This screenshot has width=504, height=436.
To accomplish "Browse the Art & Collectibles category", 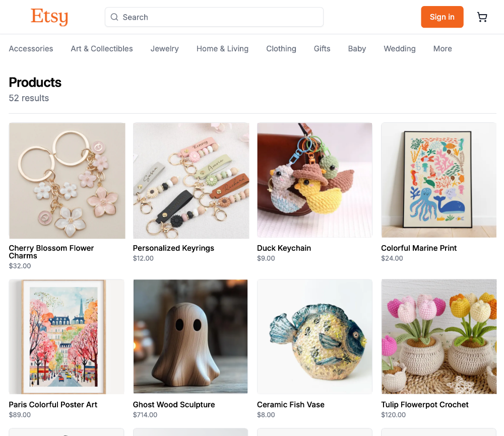I will (x=101, y=48).
